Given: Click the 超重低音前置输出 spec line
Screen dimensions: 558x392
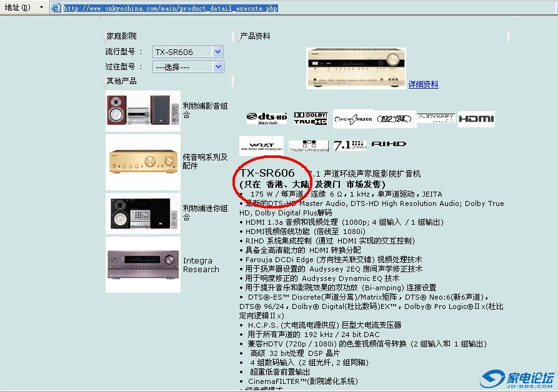Looking at the screenshot, I should tap(275, 372).
